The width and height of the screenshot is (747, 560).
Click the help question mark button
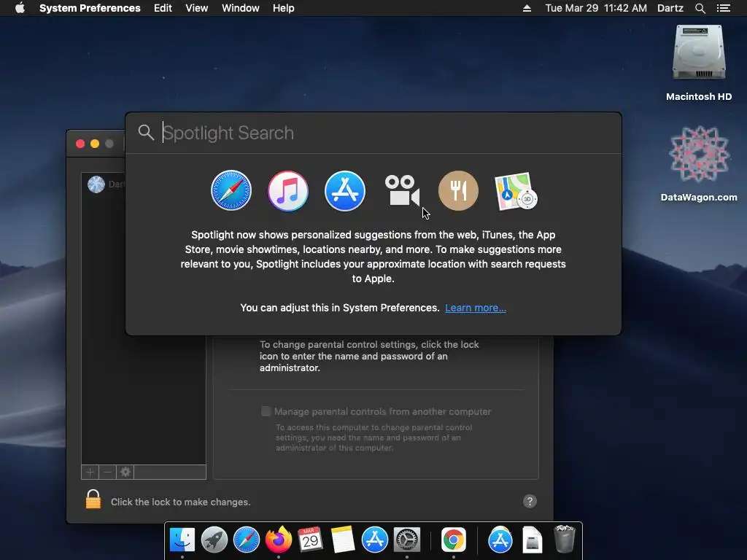(x=530, y=501)
